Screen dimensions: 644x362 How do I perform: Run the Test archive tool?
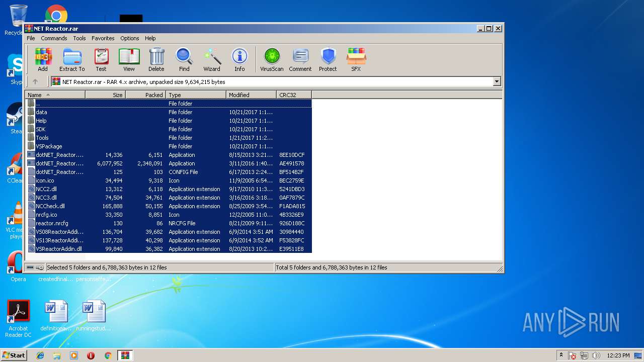tap(101, 60)
